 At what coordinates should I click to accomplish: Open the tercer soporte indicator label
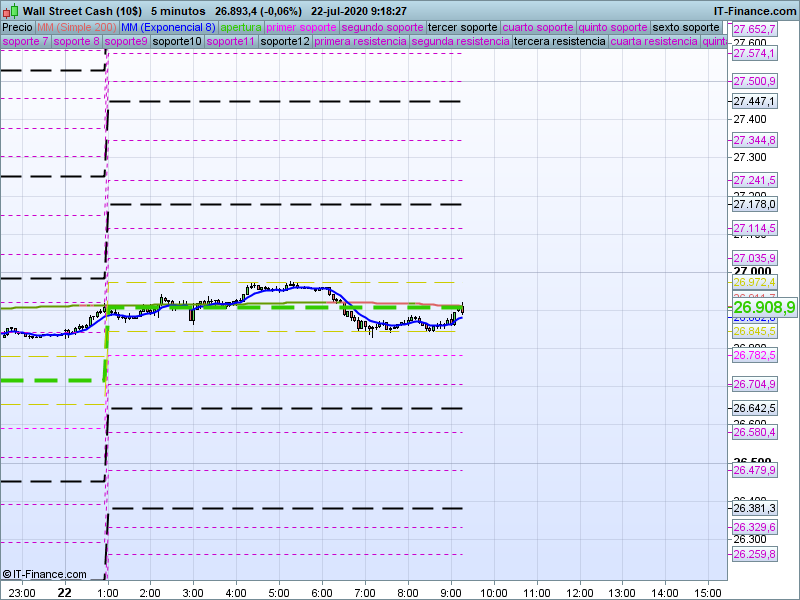pos(462,27)
